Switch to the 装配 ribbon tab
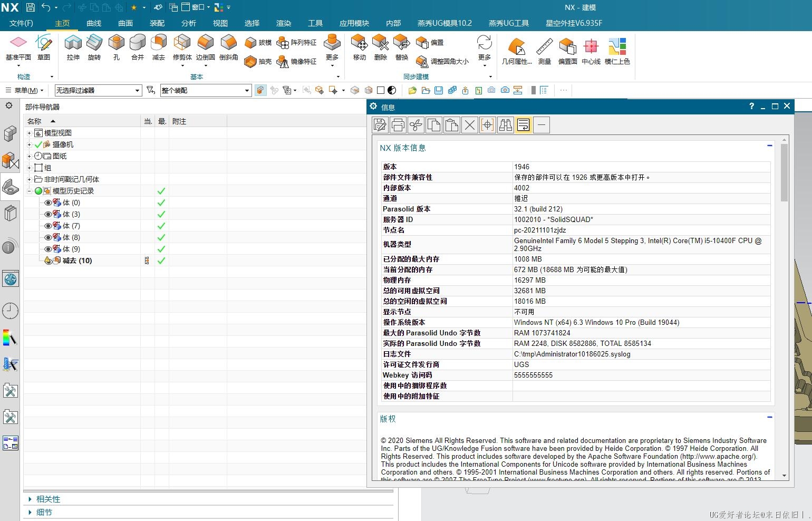Image resolution: width=812 pixels, height=521 pixels. 157,23
